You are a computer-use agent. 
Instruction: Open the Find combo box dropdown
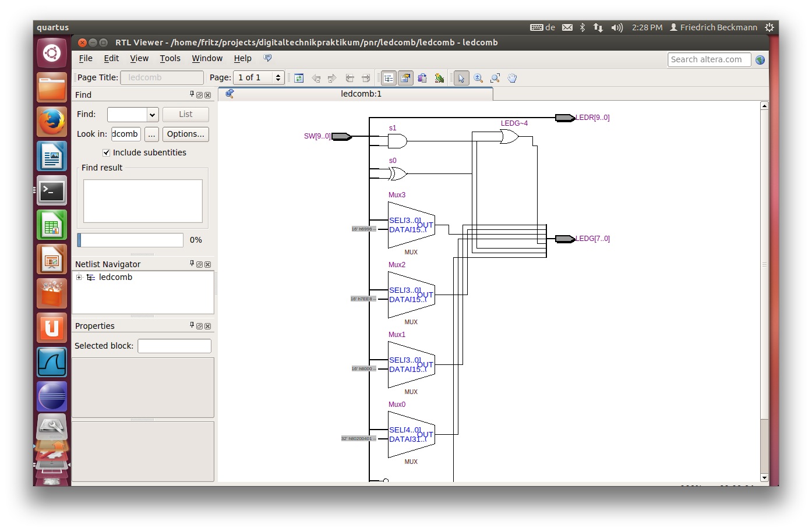(x=152, y=115)
